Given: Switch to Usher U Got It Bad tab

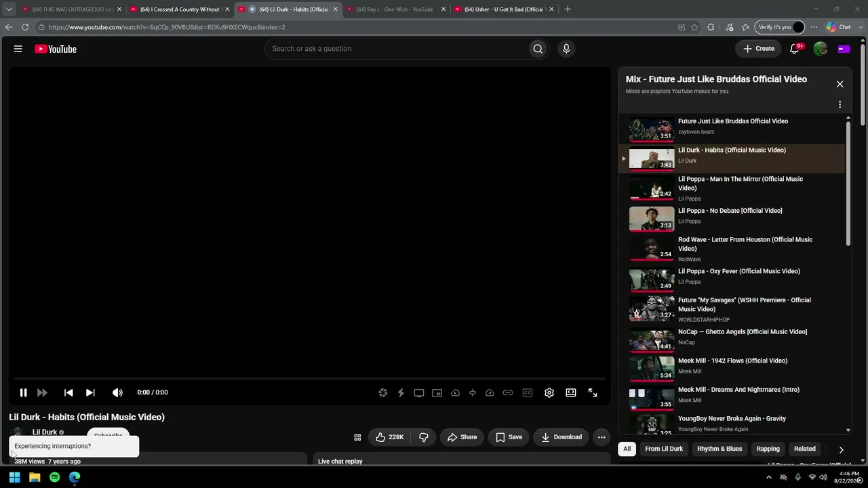Looking at the screenshot, I should tap(503, 9).
